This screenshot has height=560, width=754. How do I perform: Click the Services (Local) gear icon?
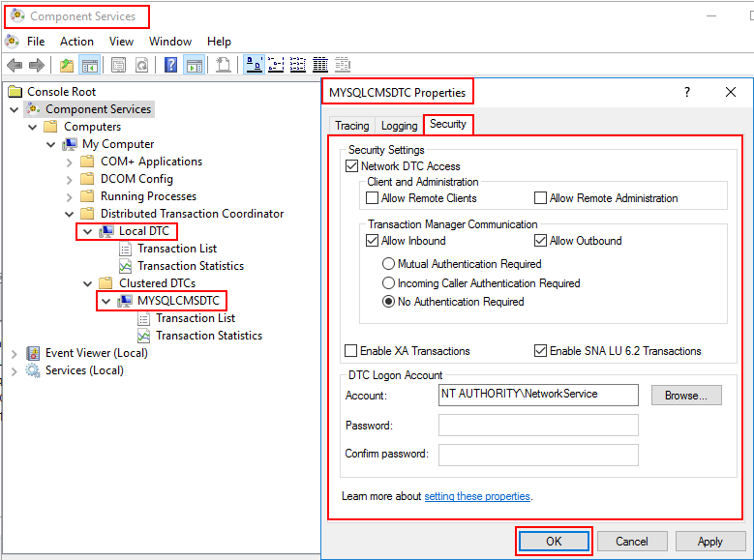pyautogui.click(x=33, y=370)
